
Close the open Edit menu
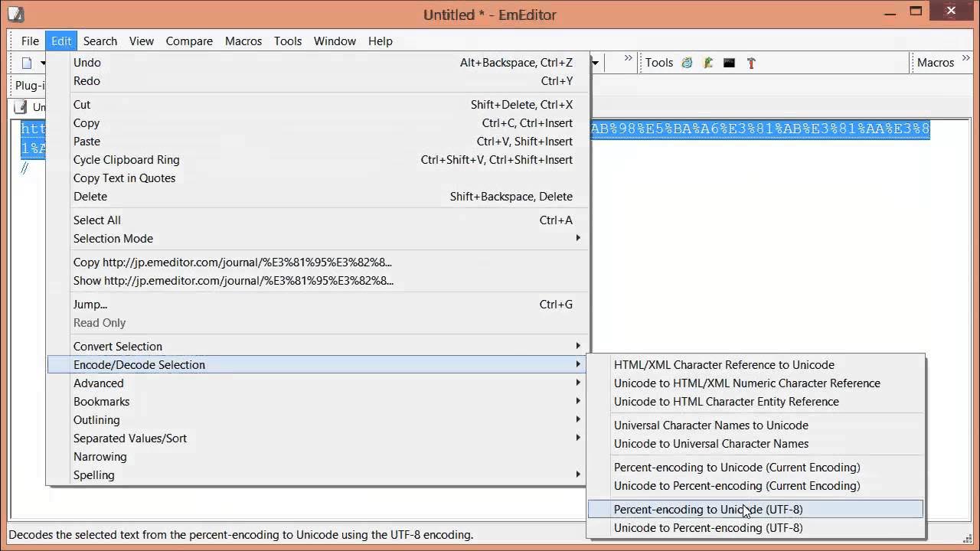click(61, 41)
